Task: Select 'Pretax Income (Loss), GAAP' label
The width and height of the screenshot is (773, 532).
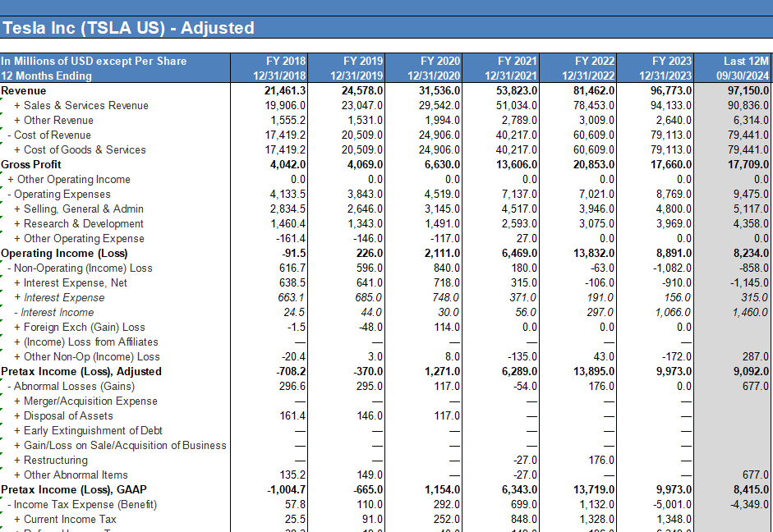Action: tap(74, 489)
